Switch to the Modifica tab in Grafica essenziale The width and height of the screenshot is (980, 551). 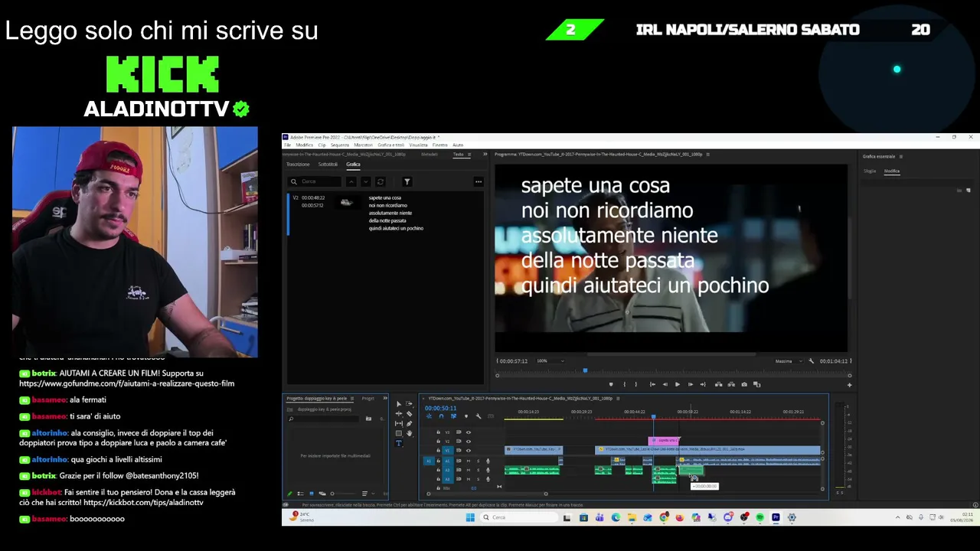[x=891, y=171]
